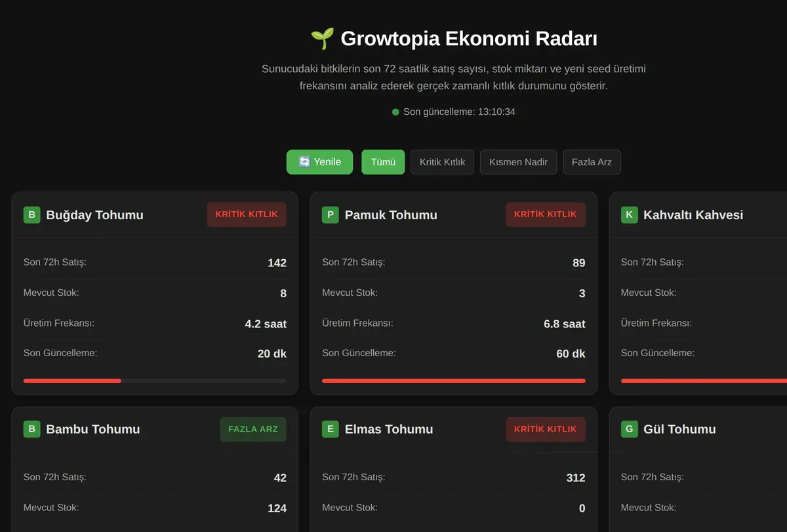
Task: Click the B icon of Buğday Tohumu
Action: 31,215
